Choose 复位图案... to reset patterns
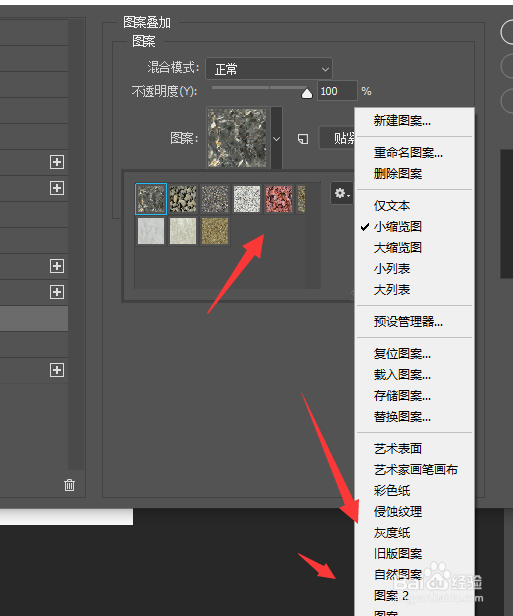Viewport: 513px width, 616px height. [402, 354]
